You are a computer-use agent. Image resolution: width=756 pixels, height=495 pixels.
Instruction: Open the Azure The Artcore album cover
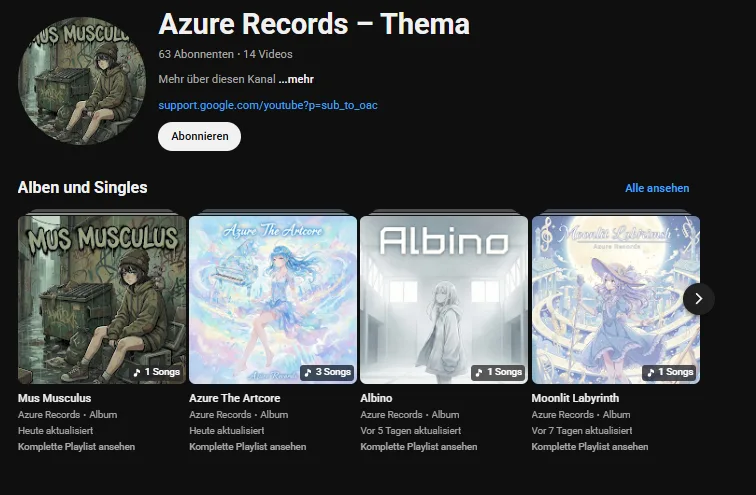[x=273, y=299]
